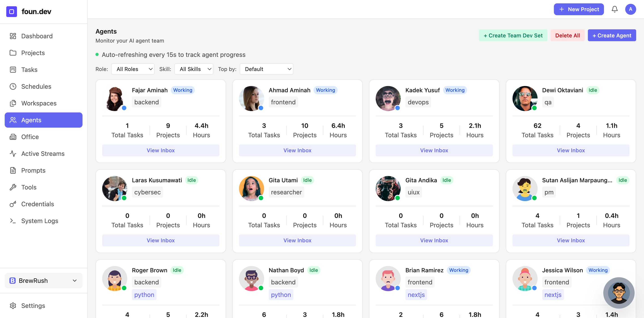Screen dimensions: 644x318
Task: Click the Workspaces icon in sidebar
Action: click(13, 103)
